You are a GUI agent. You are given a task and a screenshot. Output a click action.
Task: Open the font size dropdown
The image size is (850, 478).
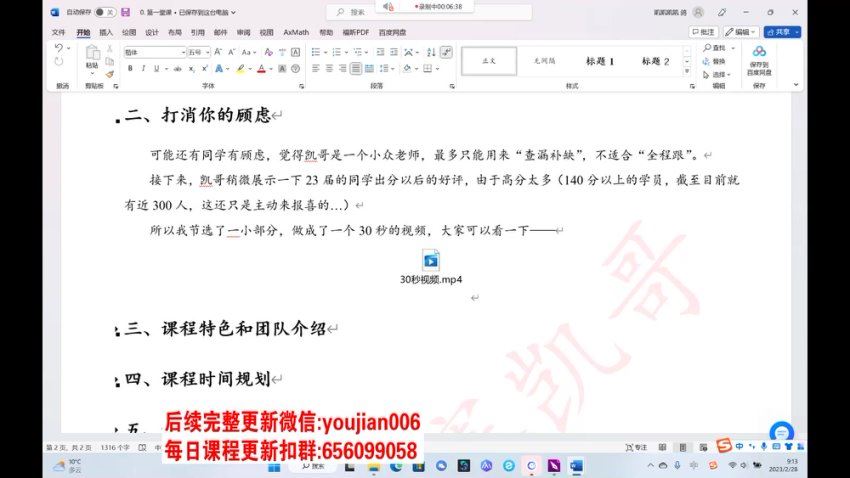click(208, 53)
